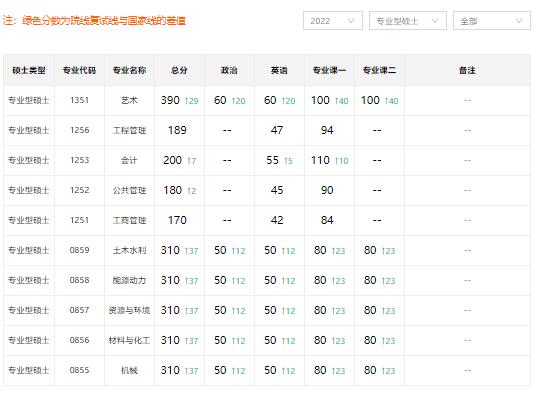Click major code 0856
This screenshot has height=393, width=537.
(79, 340)
